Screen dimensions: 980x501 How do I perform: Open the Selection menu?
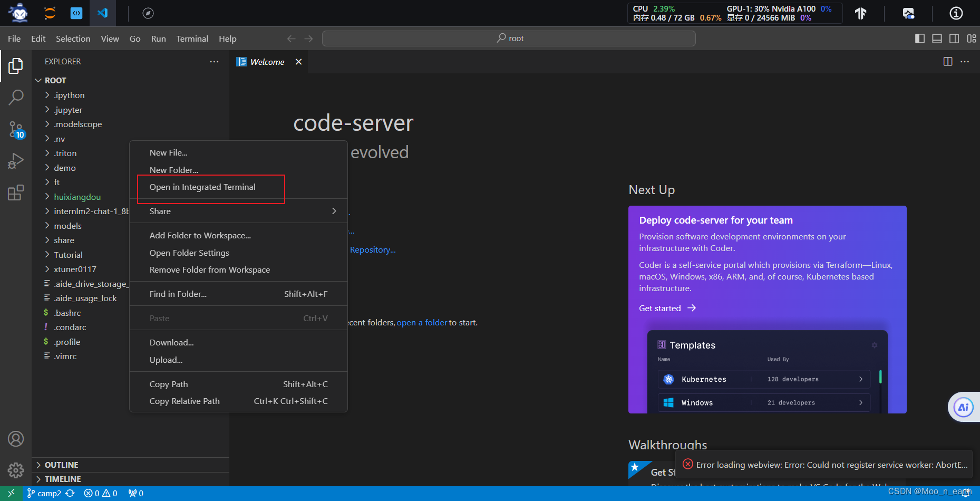(73, 38)
